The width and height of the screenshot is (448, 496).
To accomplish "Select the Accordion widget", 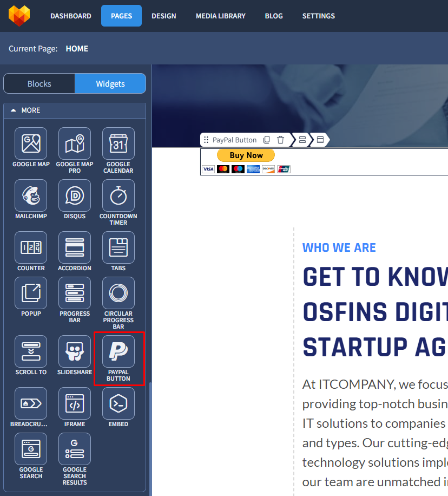I will coord(75,247).
